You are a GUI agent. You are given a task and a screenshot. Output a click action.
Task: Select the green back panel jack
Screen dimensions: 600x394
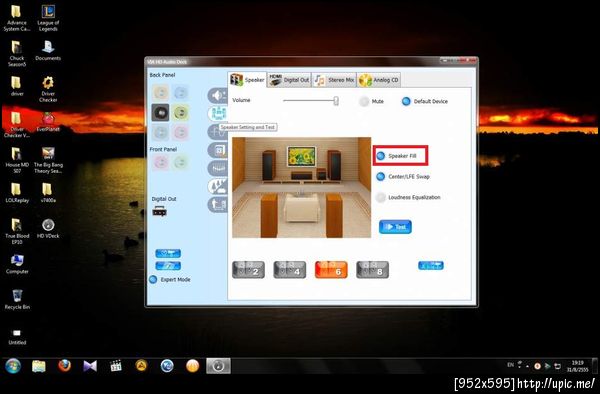click(x=180, y=113)
